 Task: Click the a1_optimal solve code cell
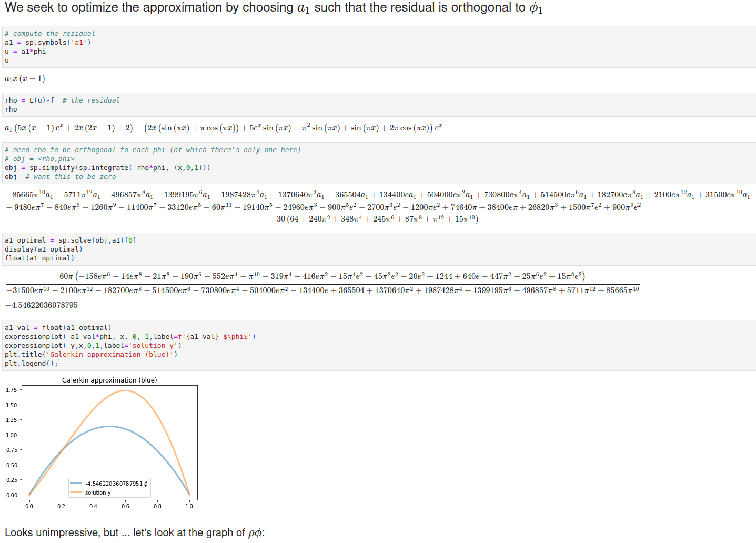(x=379, y=249)
